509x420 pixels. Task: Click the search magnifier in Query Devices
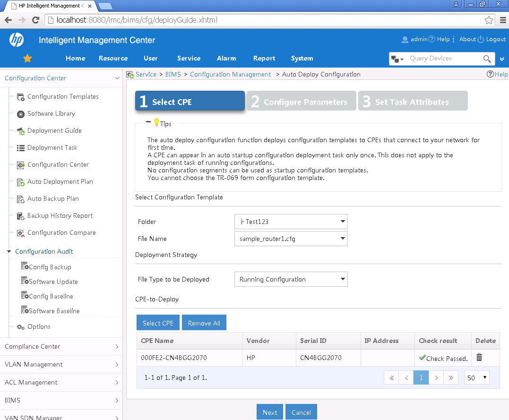[x=487, y=59]
